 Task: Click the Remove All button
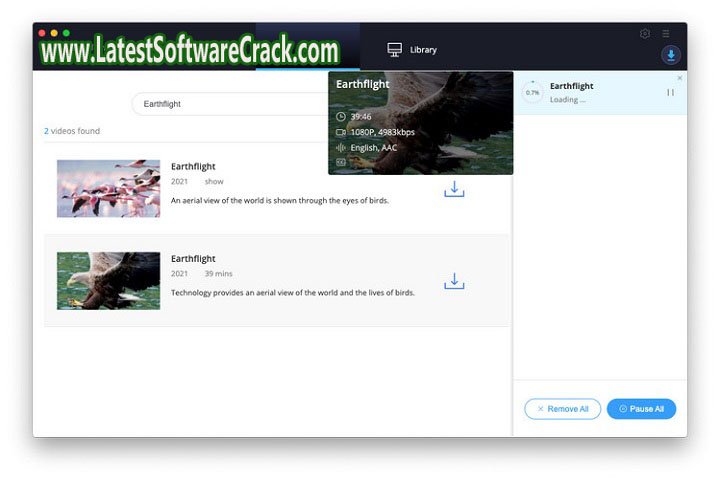pos(562,409)
